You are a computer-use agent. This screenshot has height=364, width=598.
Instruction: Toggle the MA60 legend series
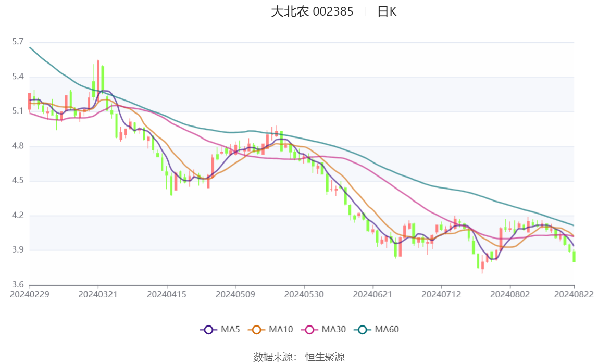click(x=377, y=329)
